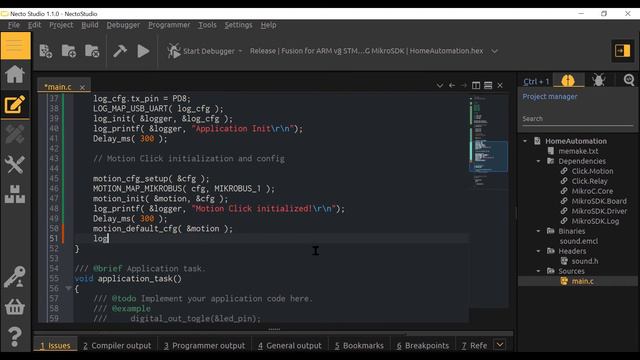Image resolution: width=640 pixels, height=360 pixels.
Task: Run the project with the play icon
Action: pyautogui.click(x=143, y=51)
